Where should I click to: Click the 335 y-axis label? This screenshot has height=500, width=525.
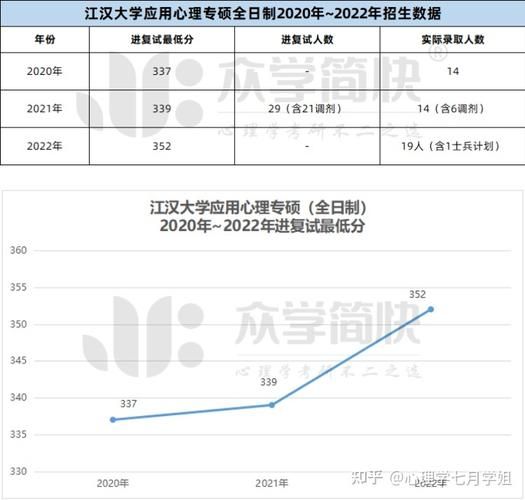[18, 434]
